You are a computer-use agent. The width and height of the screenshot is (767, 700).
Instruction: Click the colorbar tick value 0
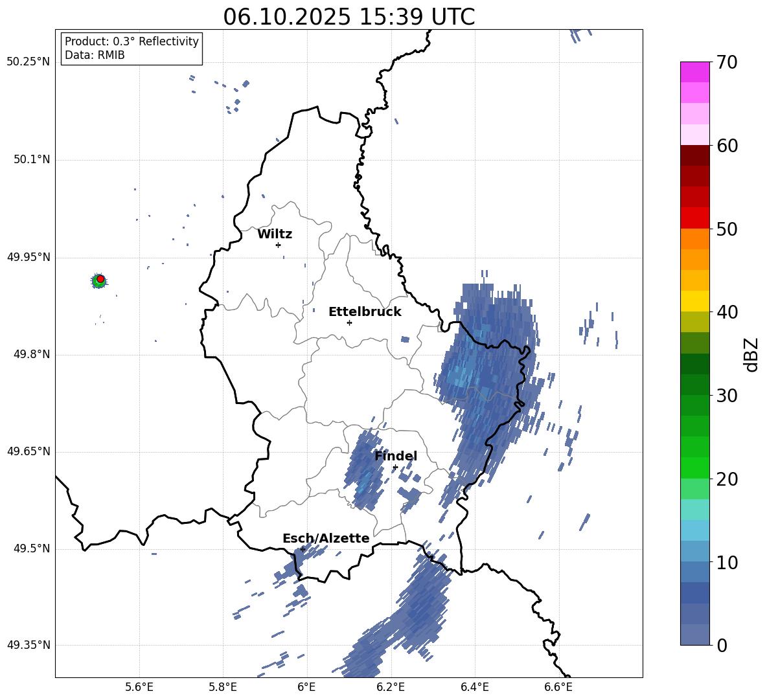[722, 645]
